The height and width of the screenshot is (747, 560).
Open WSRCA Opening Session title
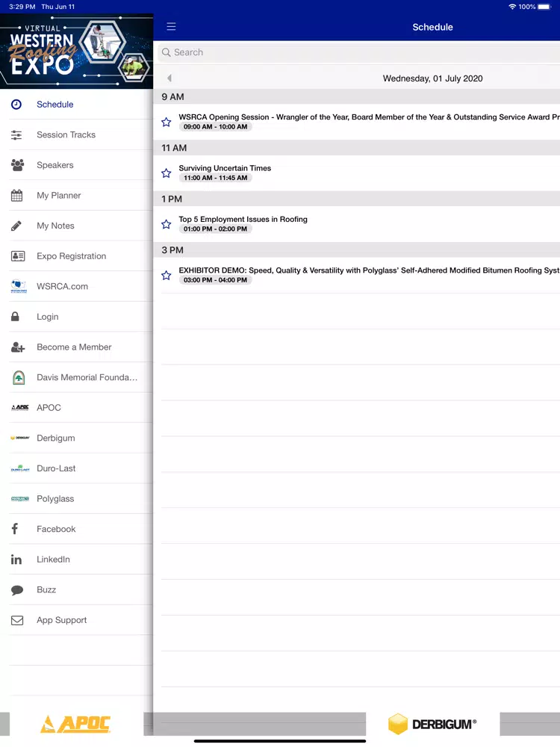(369, 117)
